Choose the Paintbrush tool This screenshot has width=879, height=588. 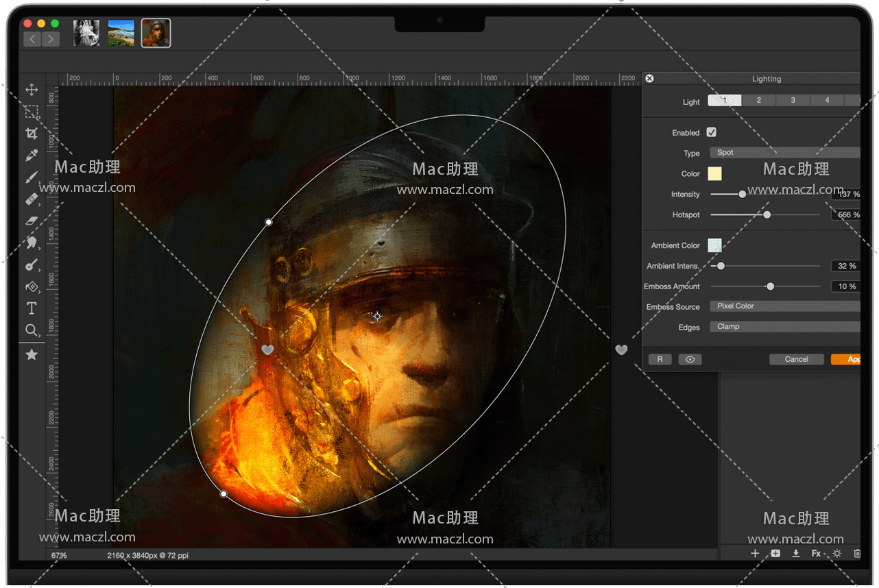32,177
